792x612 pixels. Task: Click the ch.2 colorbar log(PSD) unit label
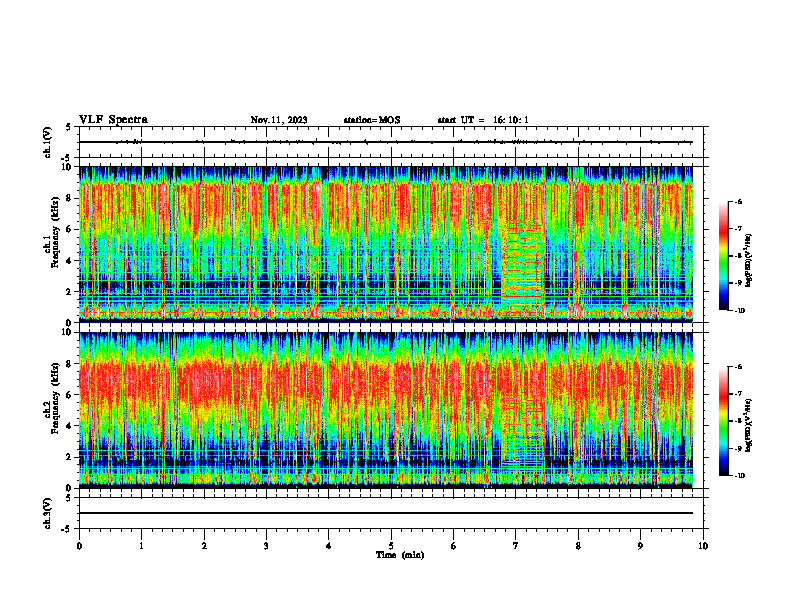pyautogui.click(x=750, y=425)
